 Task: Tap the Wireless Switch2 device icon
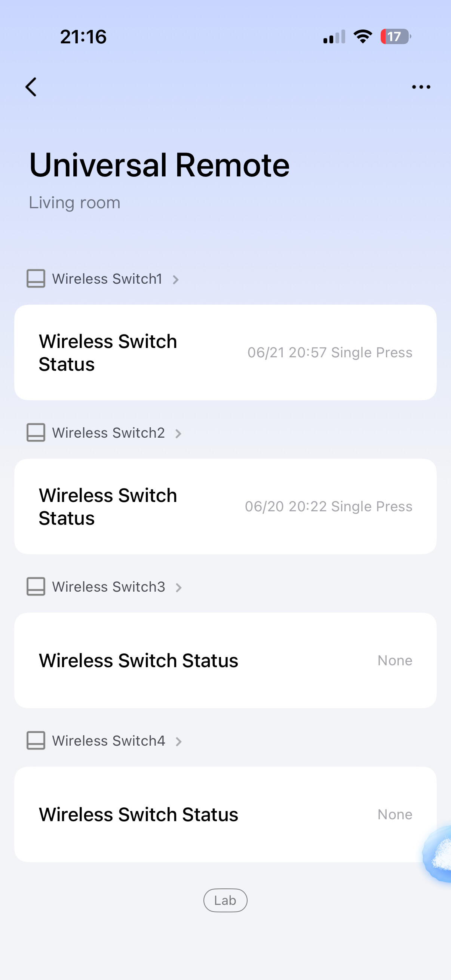(36, 433)
